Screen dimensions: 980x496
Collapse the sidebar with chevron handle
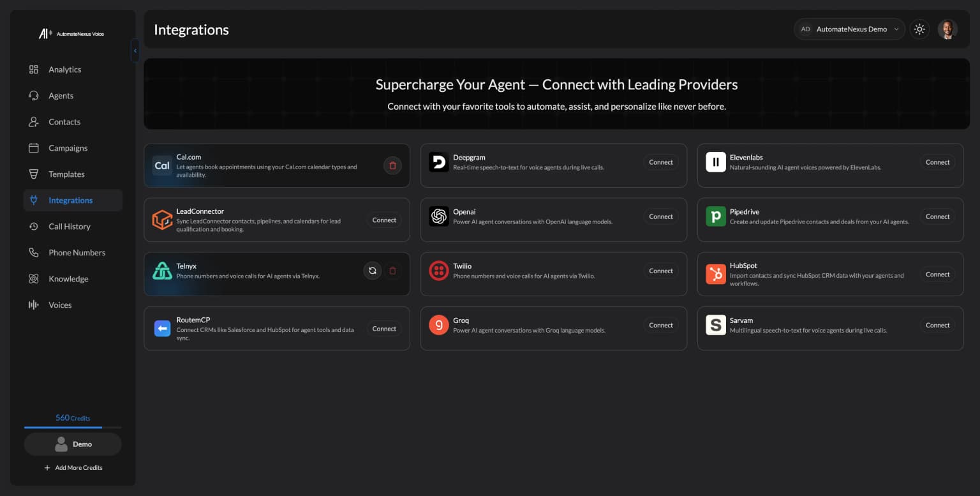coord(135,50)
